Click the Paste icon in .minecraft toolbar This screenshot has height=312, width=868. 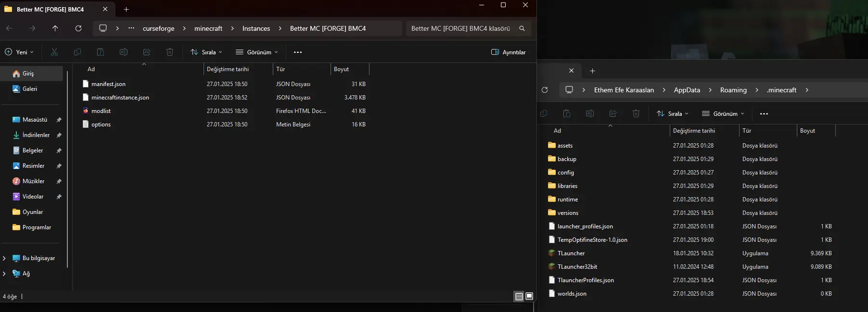(567, 113)
